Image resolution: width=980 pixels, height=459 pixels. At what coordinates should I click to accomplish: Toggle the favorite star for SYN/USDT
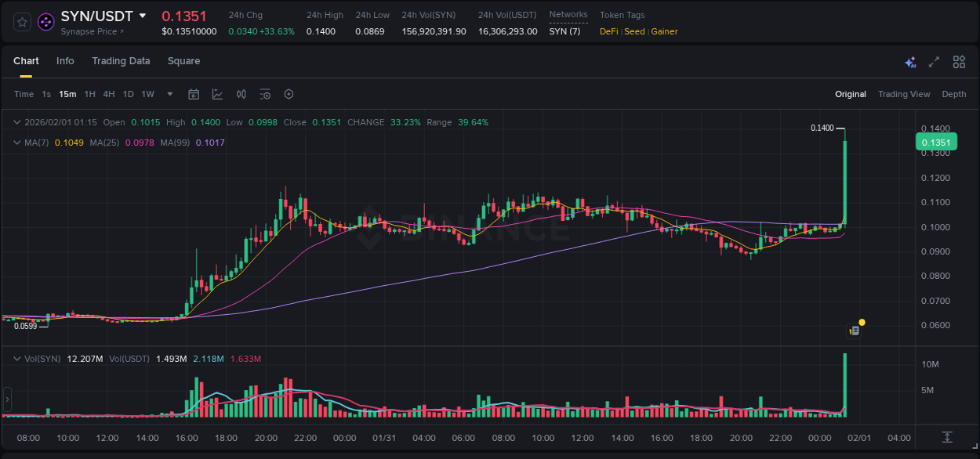pyautogui.click(x=22, y=21)
